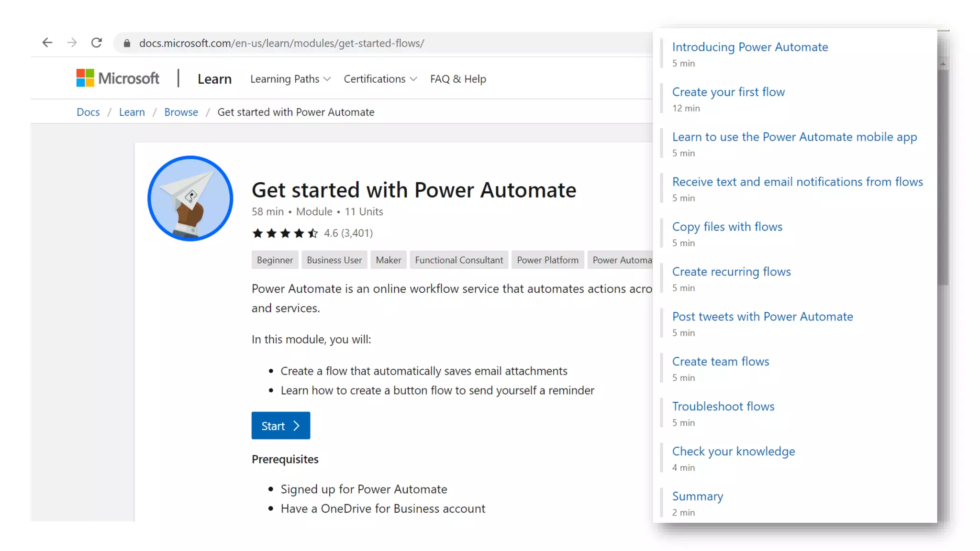
Task: Click the browser back arrow
Action: coord(47,43)
